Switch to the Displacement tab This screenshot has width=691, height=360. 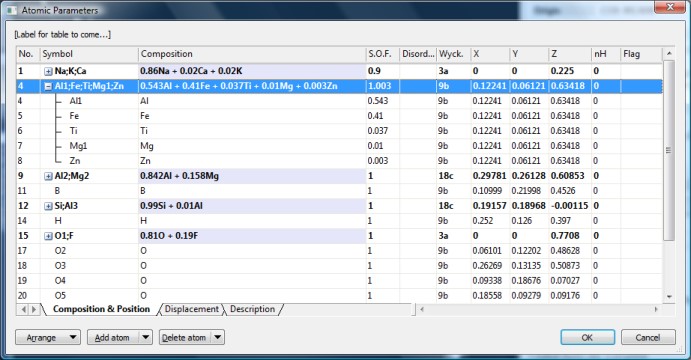click(191, 309)
